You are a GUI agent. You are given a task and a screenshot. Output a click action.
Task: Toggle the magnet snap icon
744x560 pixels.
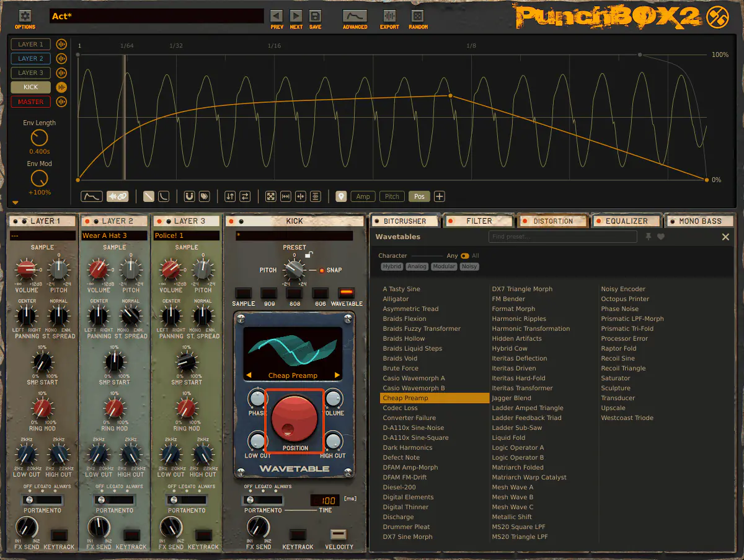(190, 196)
